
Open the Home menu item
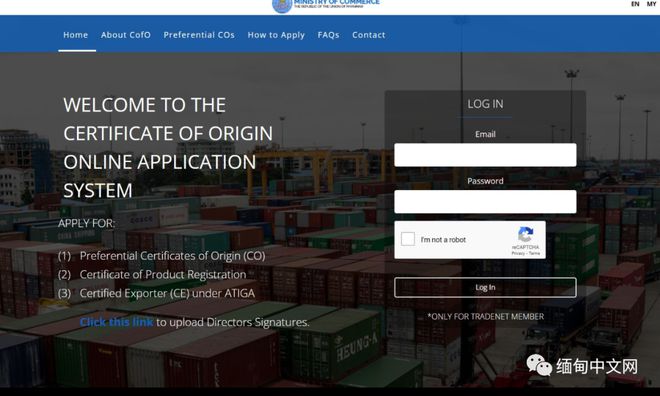76,35
